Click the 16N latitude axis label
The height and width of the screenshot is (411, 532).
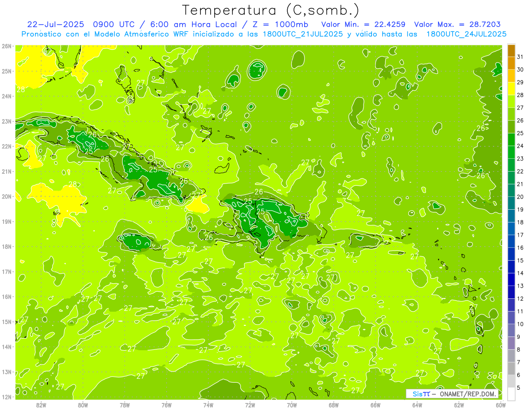[6, 297]
